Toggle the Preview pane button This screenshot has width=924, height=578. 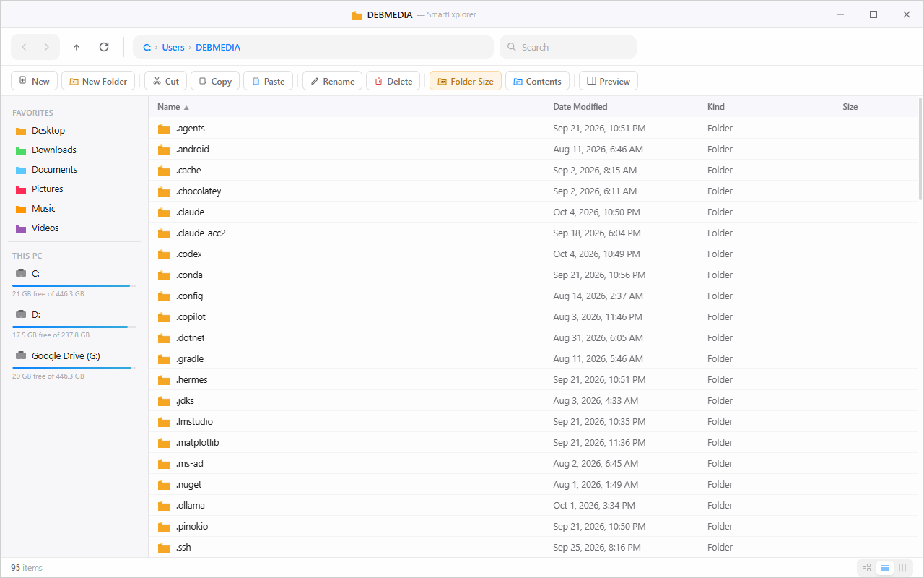609,81
